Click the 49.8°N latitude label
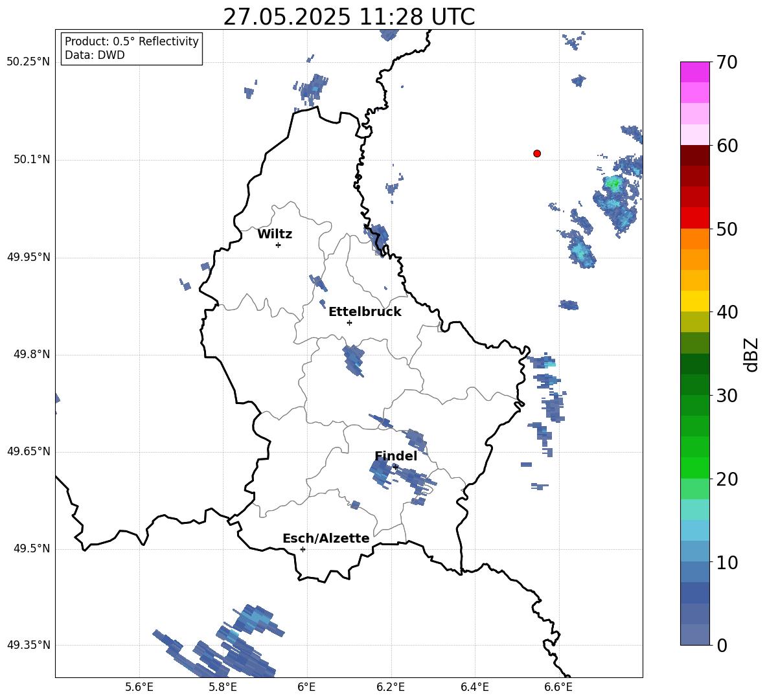Screen dimensions: 767x700 pyautogui.click(x=32, y=354)
